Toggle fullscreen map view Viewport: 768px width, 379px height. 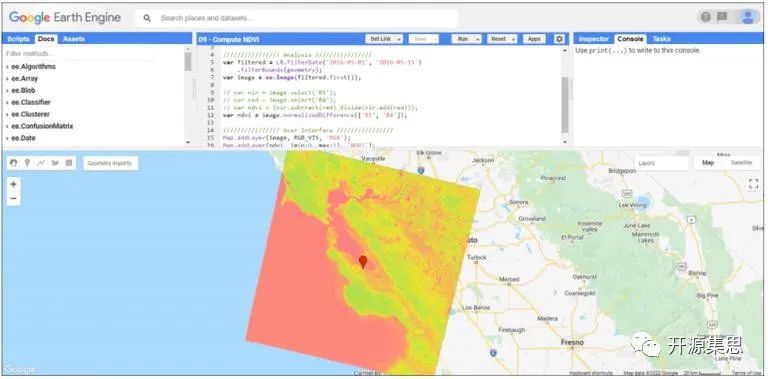click(753, 184)
